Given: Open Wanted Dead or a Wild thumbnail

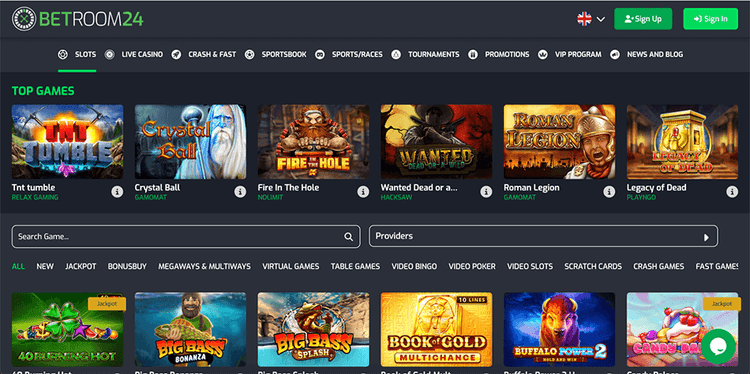Looking at the screenshot, I should pyautogui.click(x=436, y=142).
